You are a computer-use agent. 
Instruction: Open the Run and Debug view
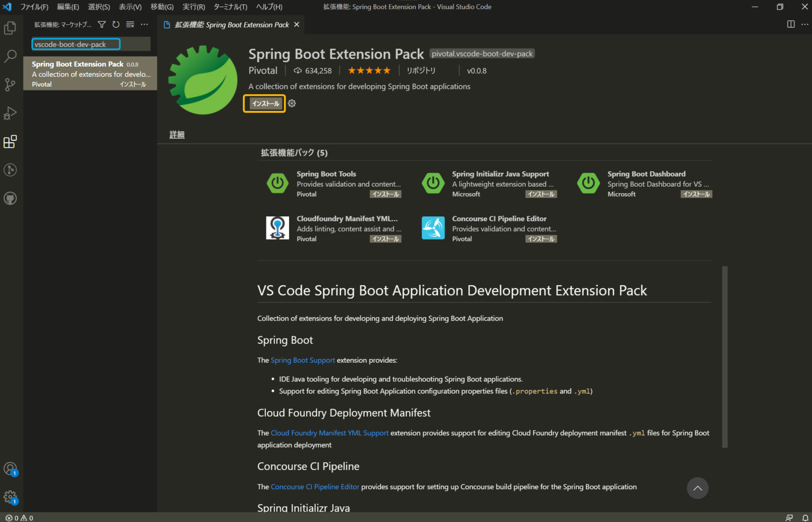coord(10,113)
